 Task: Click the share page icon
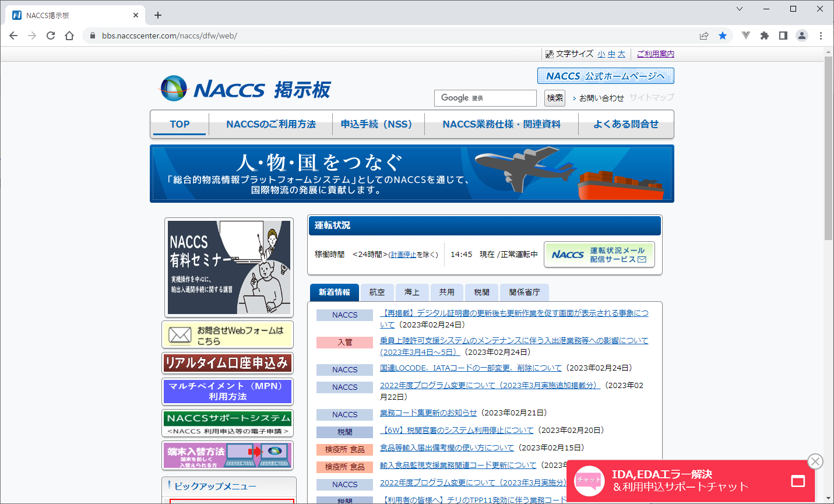[x=704, y=36]
